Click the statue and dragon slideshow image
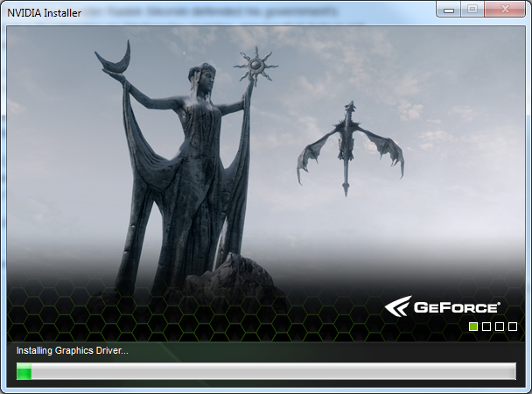This screenshot has height=394, width=532. [266, 184]
